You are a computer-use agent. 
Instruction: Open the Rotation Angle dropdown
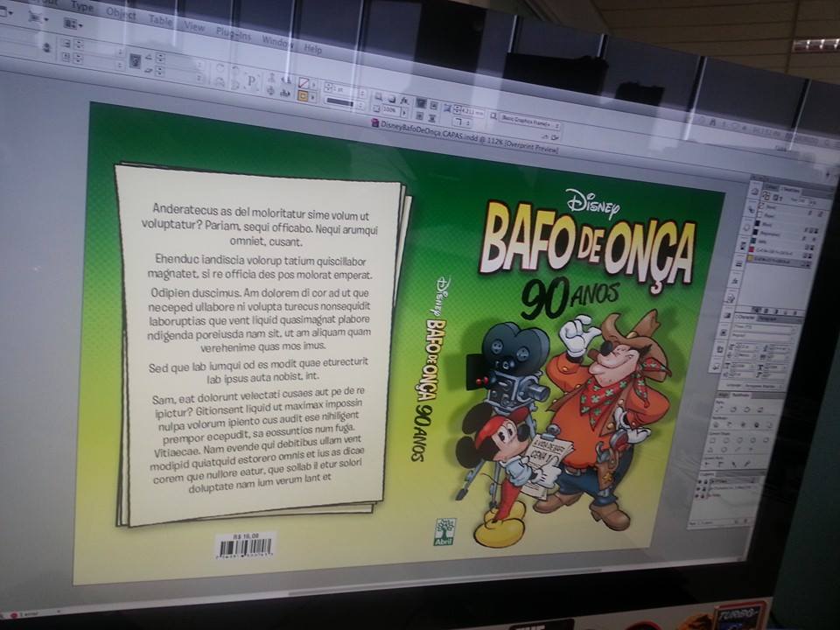[x=199, y=65]
